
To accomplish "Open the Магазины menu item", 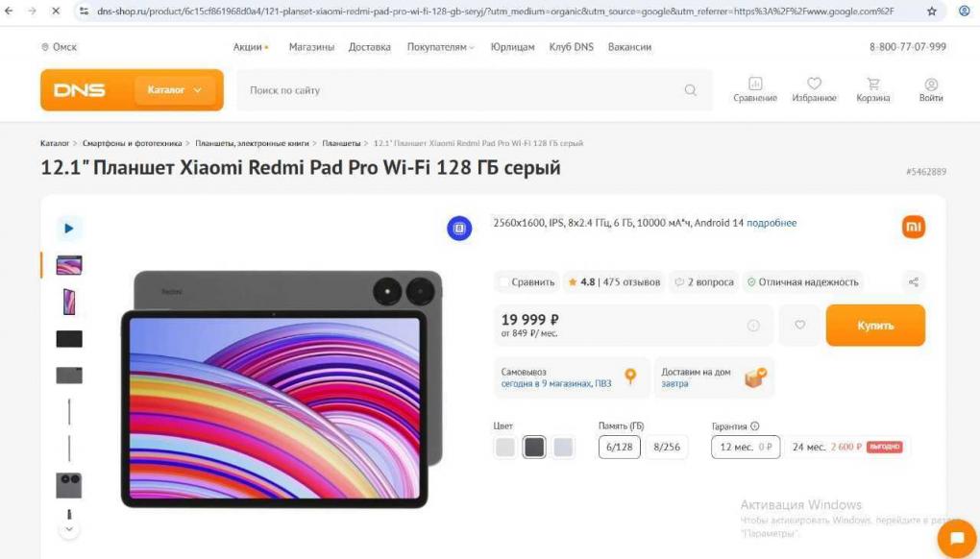I will (x=311, y=47).
